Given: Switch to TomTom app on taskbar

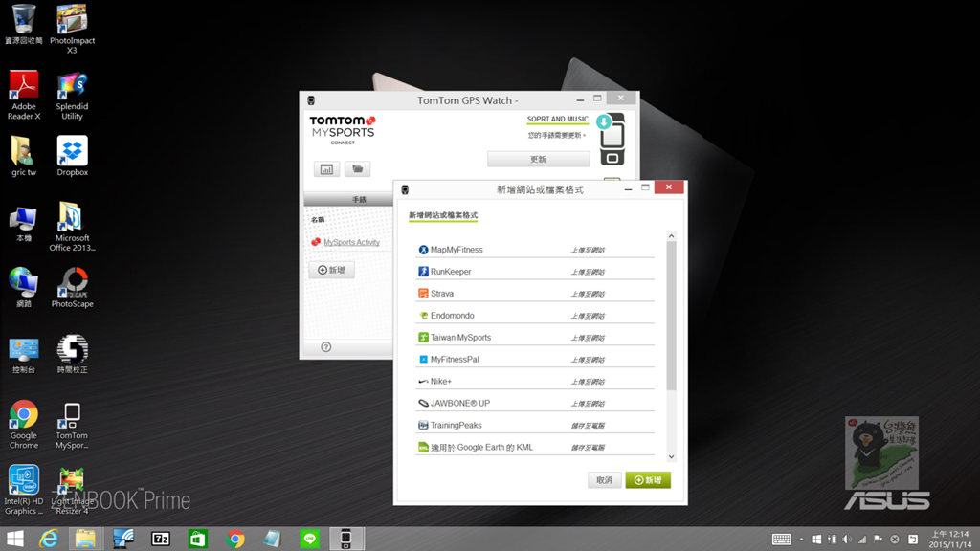Looking at the screenshot, I should click(x=345, y=539).
